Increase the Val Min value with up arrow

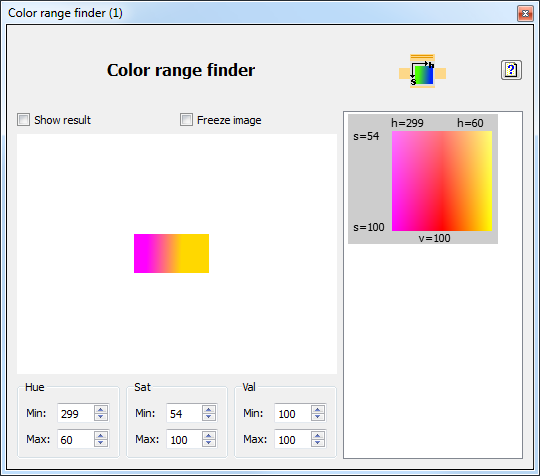point(318,409)
